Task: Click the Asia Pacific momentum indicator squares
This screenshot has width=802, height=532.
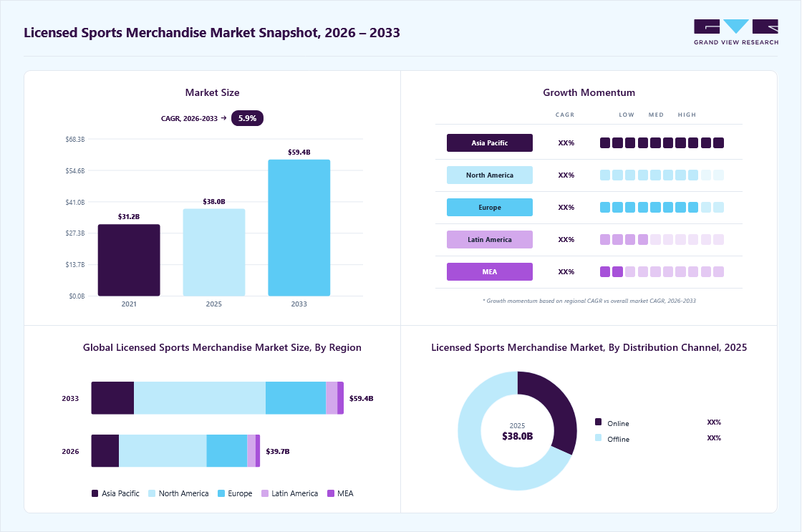Action: [662, 142]
